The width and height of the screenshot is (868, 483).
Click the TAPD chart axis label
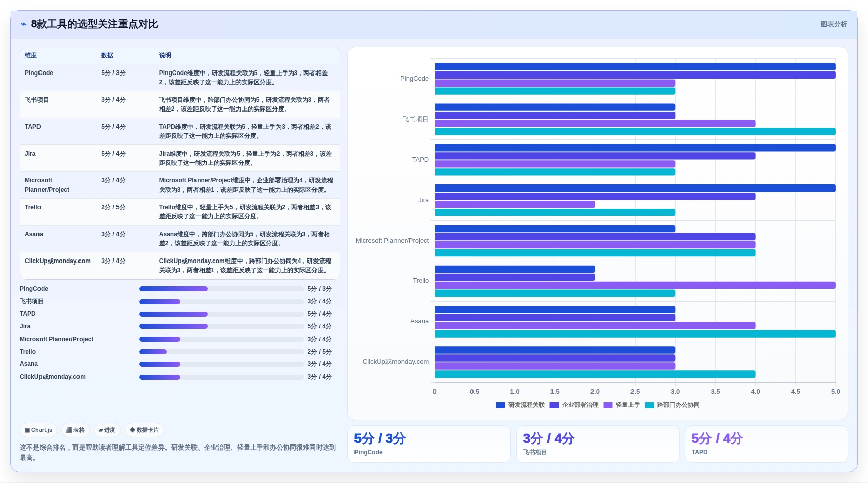pyautogui.click(x=420, y=160)
